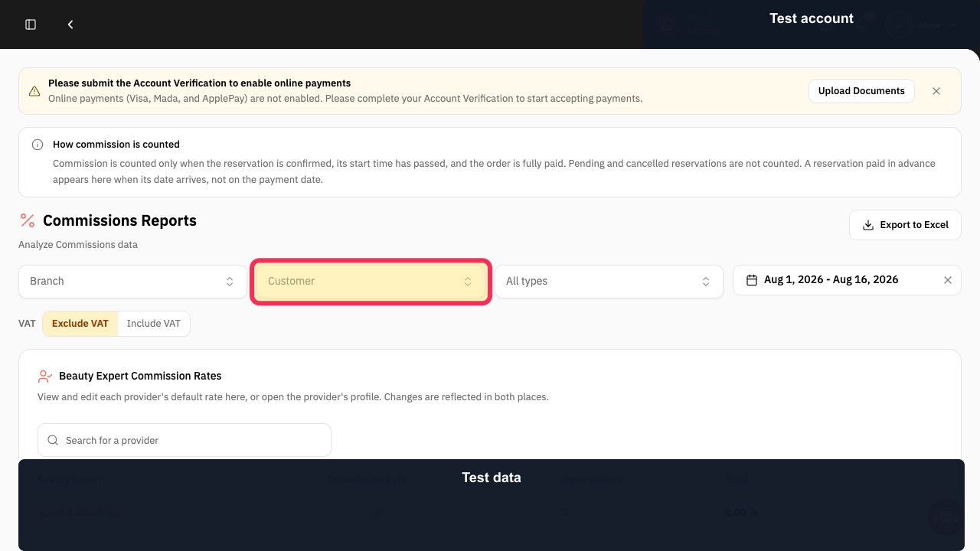Toggle the sidebar panel icon

click(31, 24)
